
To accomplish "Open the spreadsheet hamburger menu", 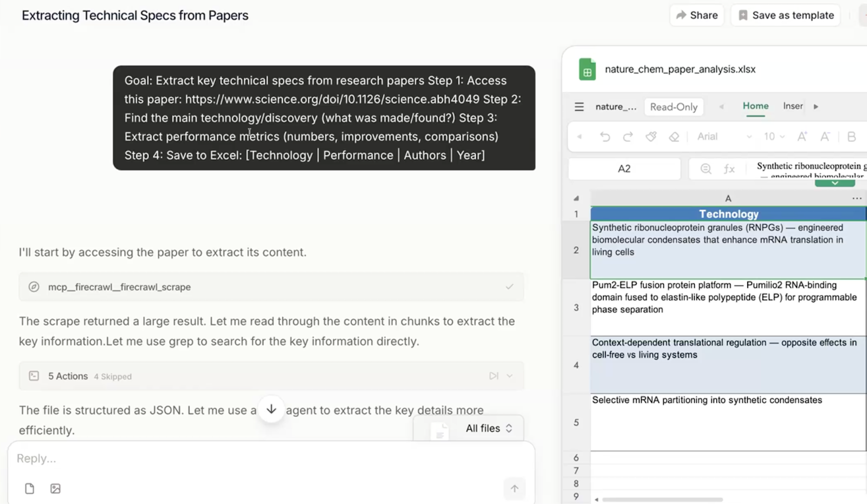I will click(x=579, y=107).
